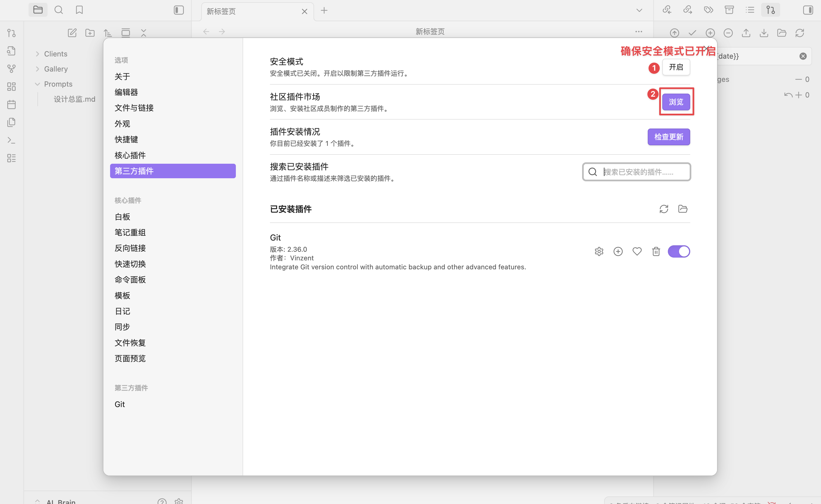
Task: Open plugins folder icon
Action: pyautogui.click(x=683, y=209)
